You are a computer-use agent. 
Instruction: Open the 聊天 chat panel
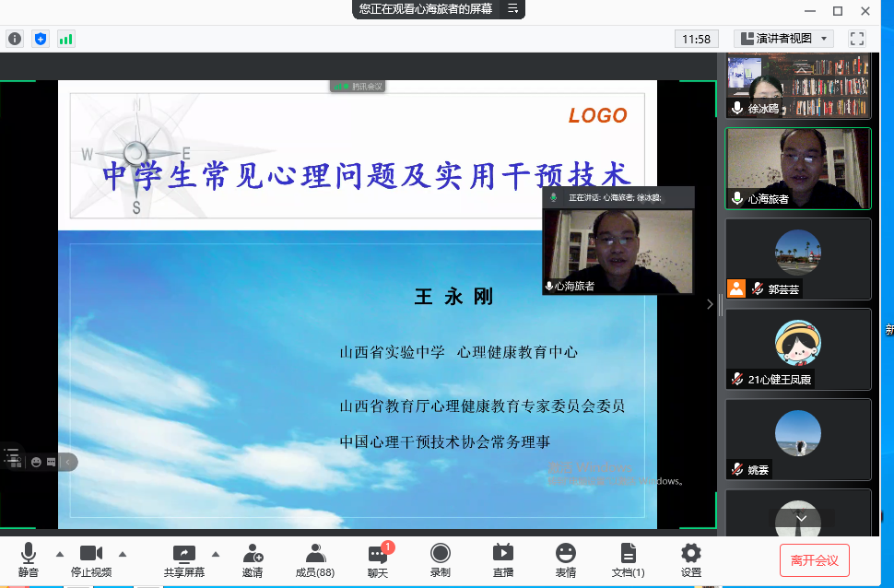click(x=377, y=558)
